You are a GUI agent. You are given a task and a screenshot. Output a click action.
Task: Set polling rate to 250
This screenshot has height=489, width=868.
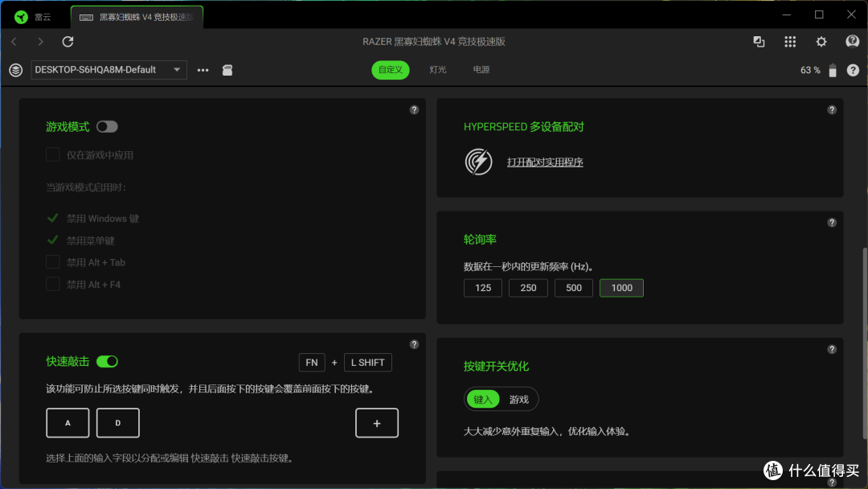[528, 288]
